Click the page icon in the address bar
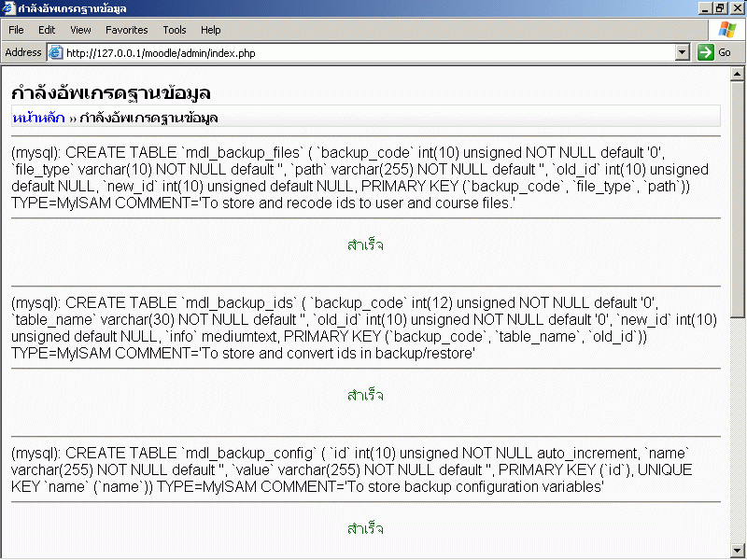 pyautogui.click(x=55, y=53)
